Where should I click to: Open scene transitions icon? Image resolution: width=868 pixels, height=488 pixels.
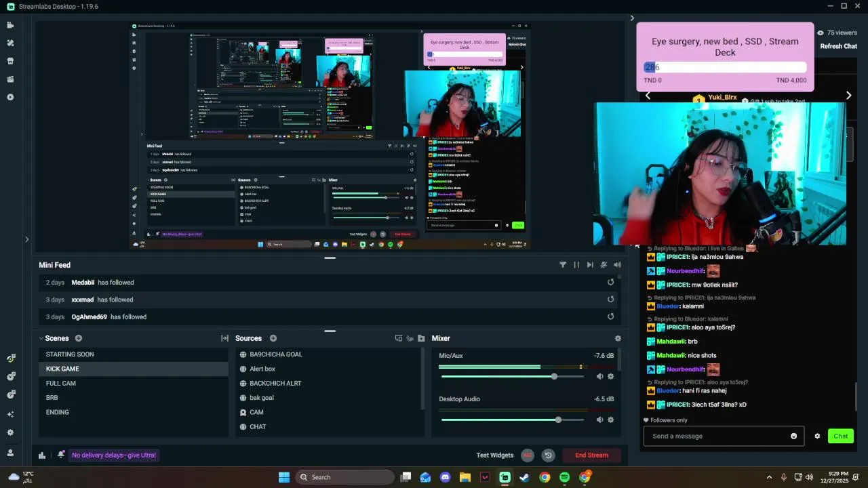(x=224, y=338)
